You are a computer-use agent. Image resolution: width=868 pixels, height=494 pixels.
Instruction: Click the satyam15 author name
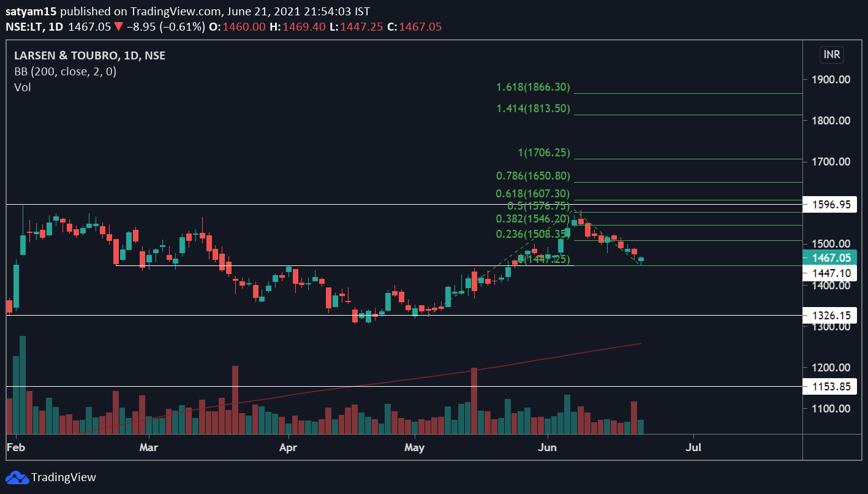(32, 12)
